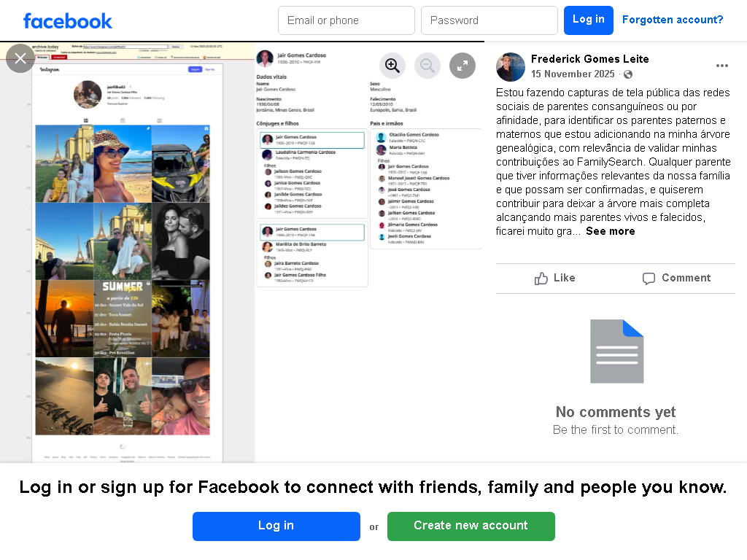Click the zoom out magnifier icon
Screen dimensions: 747x560
pyautogui.click(x=427, y=65)
